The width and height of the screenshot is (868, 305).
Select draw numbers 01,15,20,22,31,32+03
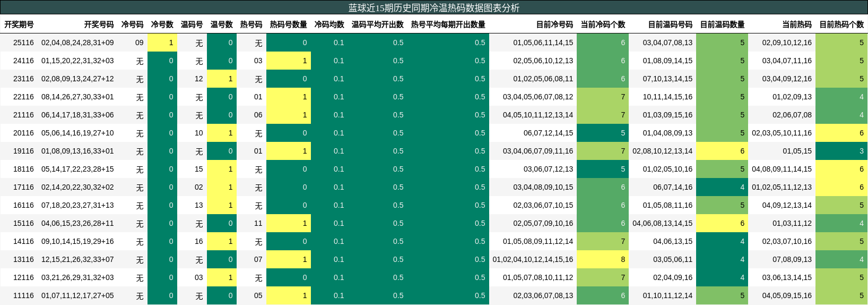tap(77, 61)
